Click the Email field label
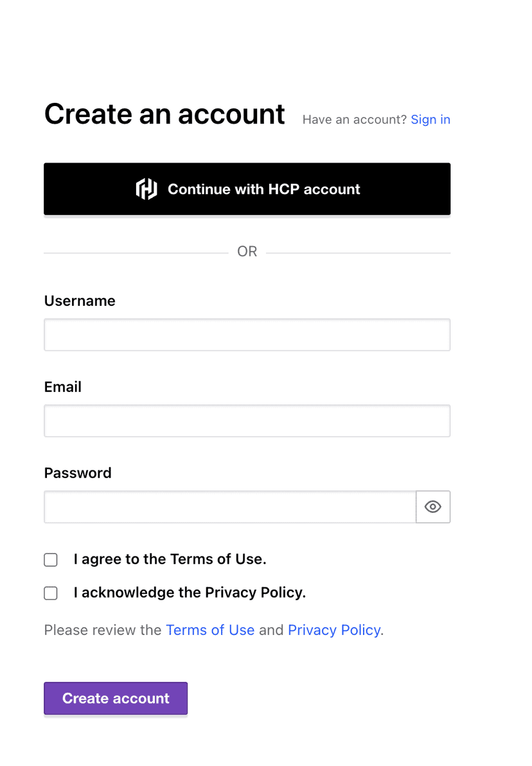The height and width of the screenshot is (766, 532). [62, 386]
